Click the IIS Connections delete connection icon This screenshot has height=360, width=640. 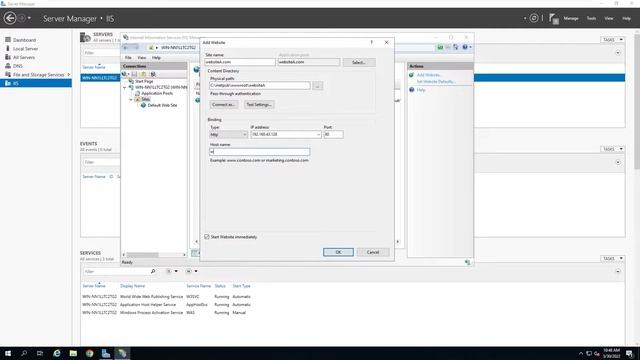pos(153,74)
